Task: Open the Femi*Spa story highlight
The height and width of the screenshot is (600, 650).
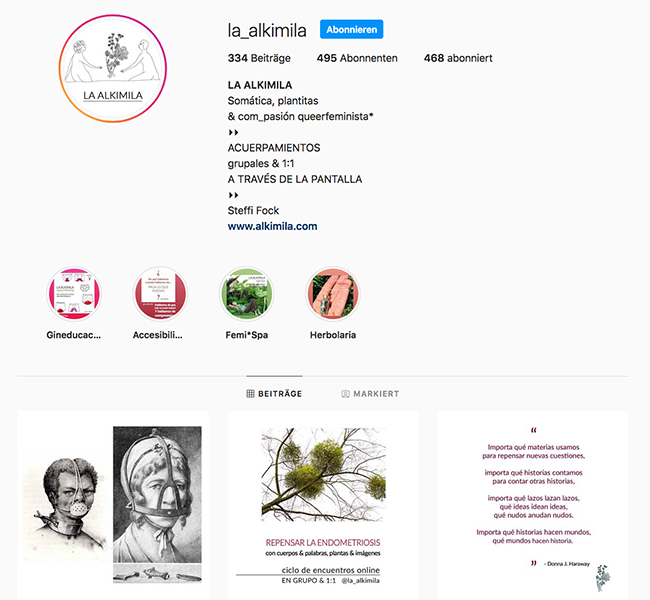Action: click(x=246, y=294)
